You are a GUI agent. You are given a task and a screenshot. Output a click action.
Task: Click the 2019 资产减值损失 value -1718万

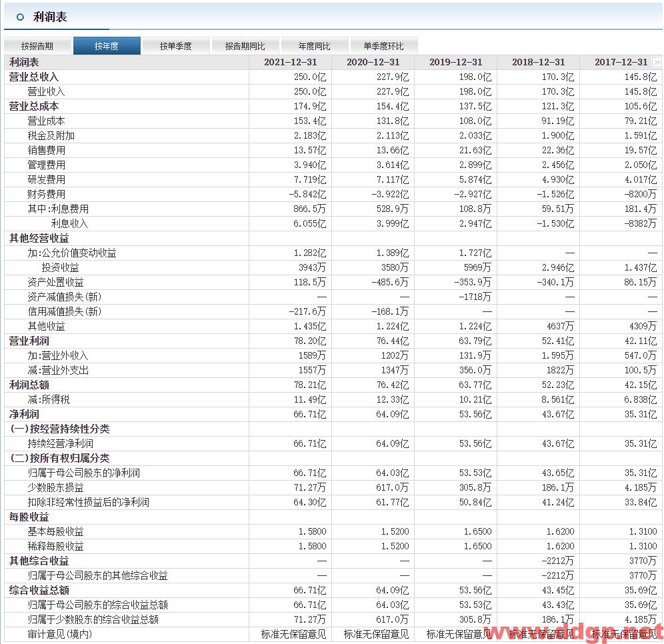point(475,297)
